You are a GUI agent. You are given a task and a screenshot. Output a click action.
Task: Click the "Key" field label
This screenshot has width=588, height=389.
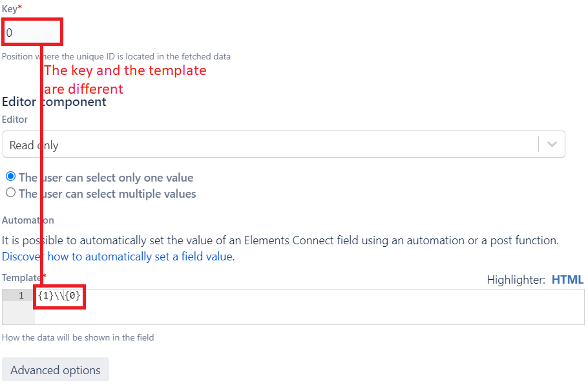[x=10, y=9]
